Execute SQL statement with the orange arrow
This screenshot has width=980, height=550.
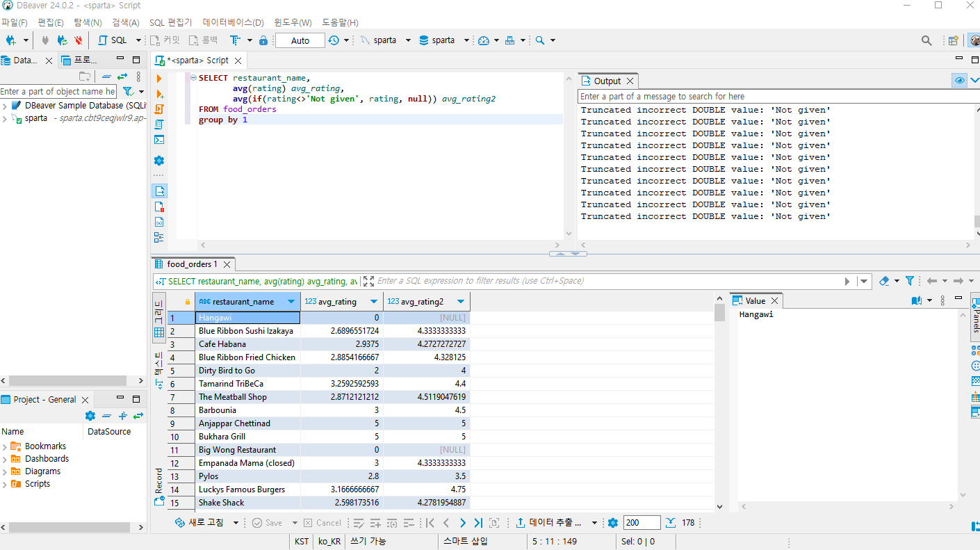[159, 79]
